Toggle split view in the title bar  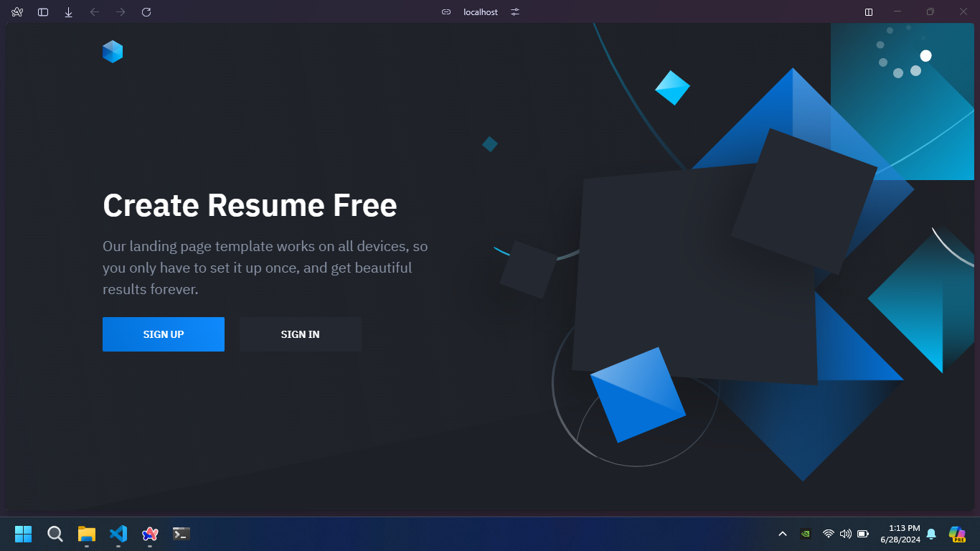coord(869,12)
